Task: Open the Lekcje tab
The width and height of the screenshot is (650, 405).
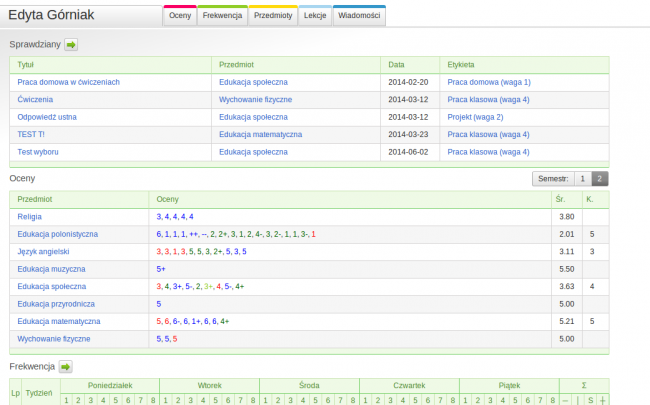Action: coord(315,16)
